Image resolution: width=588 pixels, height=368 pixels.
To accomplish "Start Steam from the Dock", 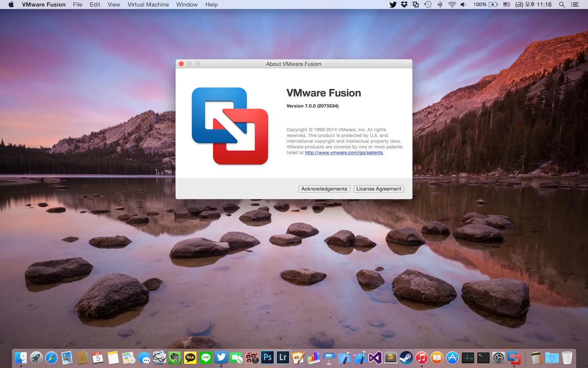I will tap(405, 357).
